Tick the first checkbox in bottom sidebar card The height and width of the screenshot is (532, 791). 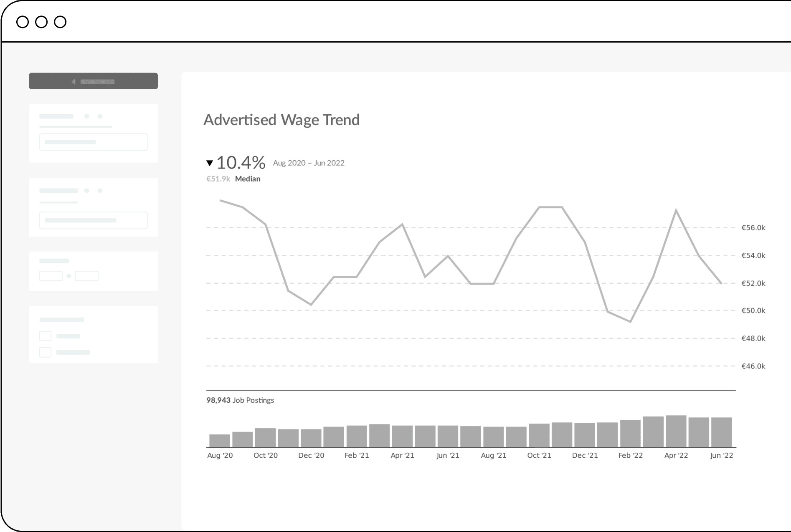(45, 336)
